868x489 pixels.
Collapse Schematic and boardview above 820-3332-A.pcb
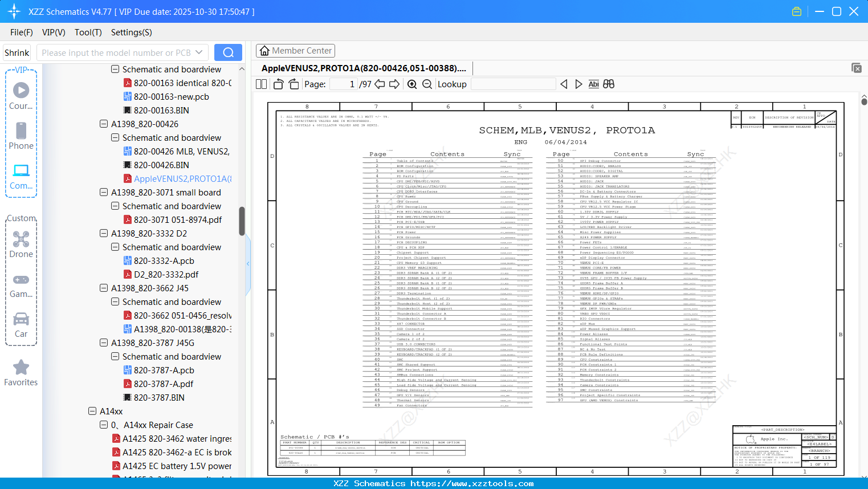click(x=115, y=247)
